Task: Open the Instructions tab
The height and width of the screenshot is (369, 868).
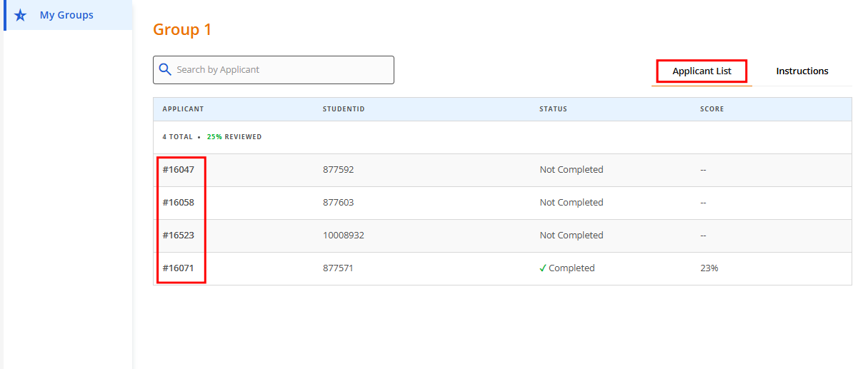Action: point(802,71)
